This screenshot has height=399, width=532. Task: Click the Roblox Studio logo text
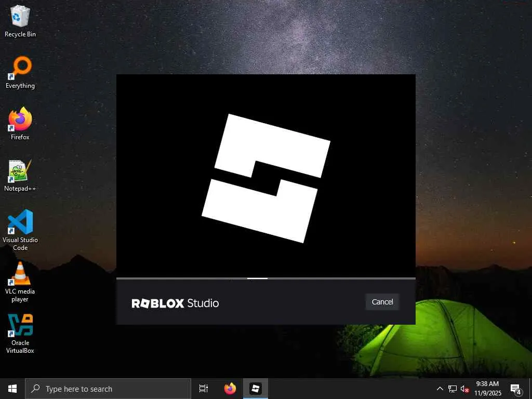coord(175,303)
